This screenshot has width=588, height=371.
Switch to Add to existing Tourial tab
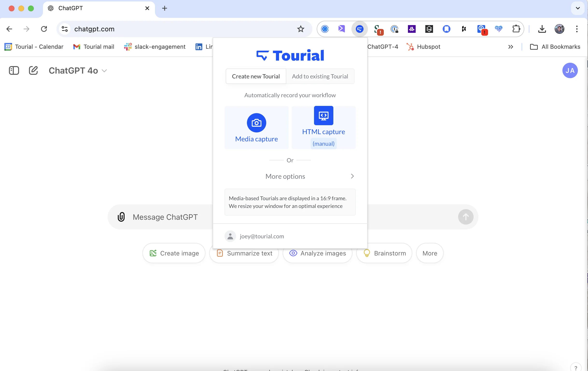320,76
